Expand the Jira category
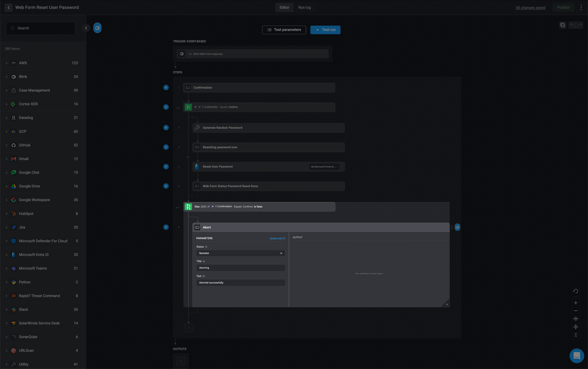Image resolution: width=588 pixels, height=369 pixels. tap(6, 227)
